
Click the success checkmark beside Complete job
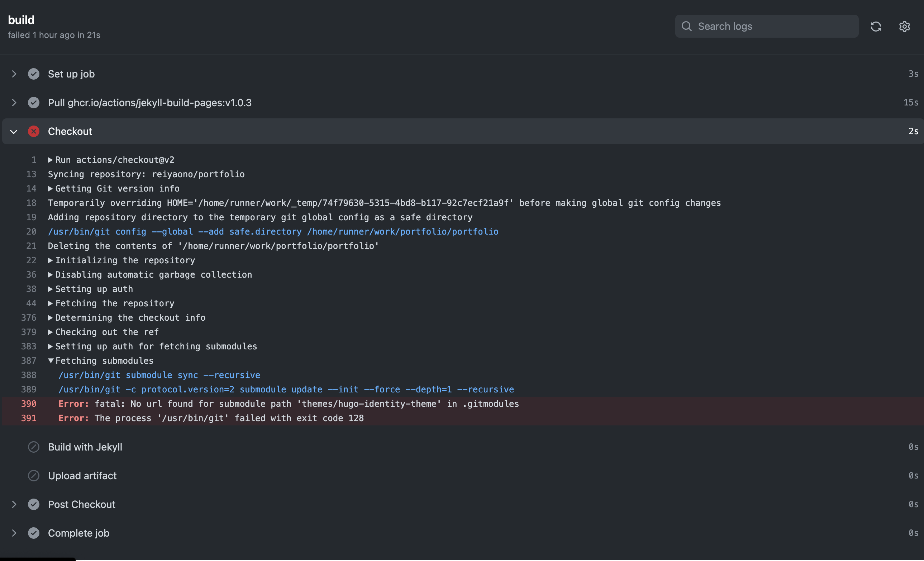[34, 533]
